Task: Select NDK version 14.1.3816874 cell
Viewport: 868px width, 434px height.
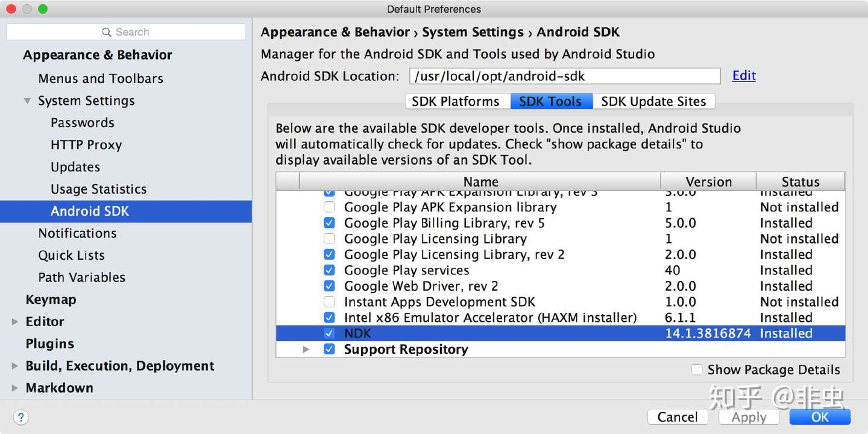Action: [708, 333]
